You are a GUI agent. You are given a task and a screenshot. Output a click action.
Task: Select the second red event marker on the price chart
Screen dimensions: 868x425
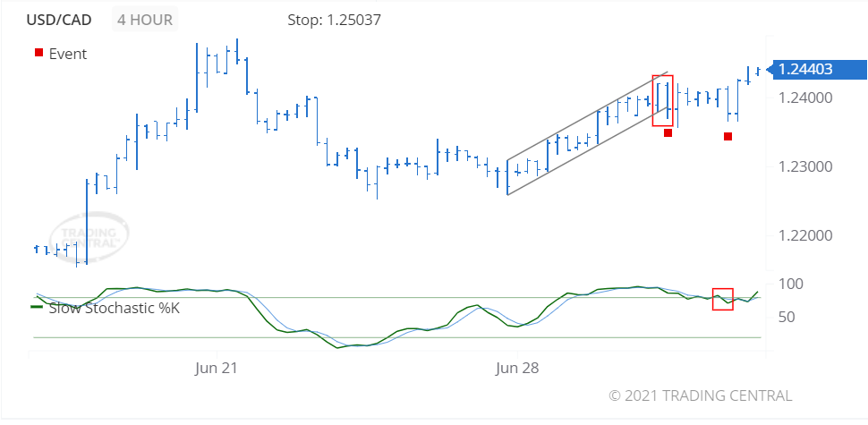(x=728, y=136)
